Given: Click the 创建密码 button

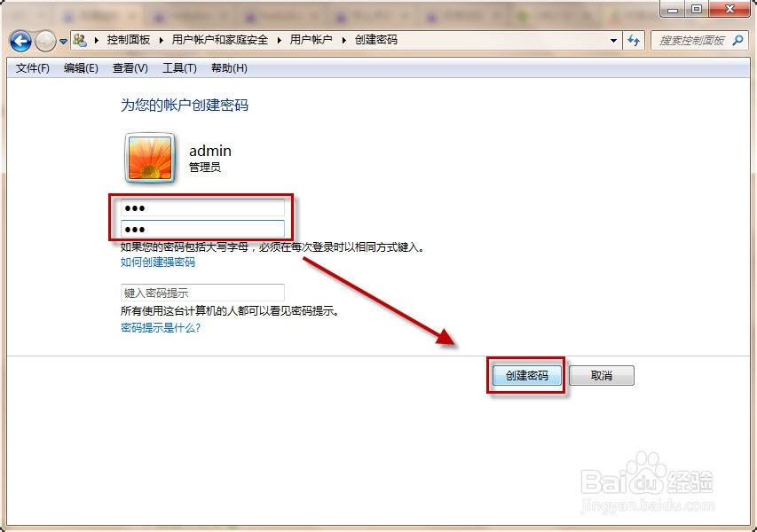Looking at the screenshot, I should click(x=527, y=375).
